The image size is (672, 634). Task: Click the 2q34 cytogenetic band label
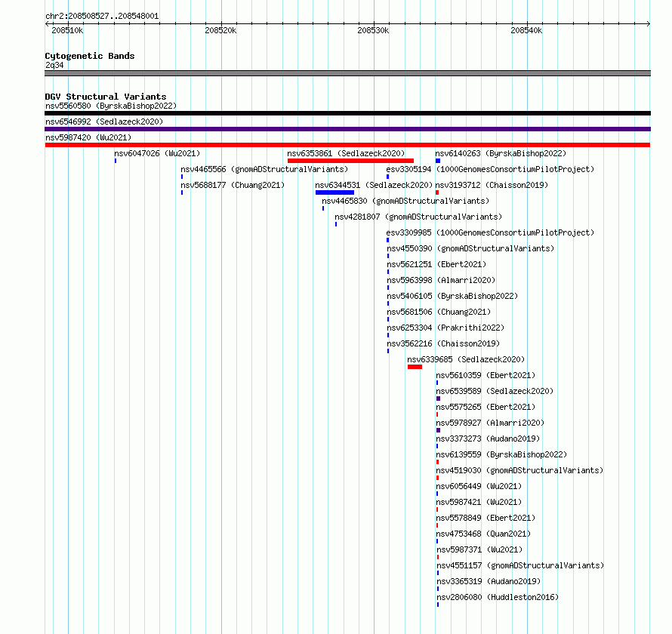(x=54, y=65)
